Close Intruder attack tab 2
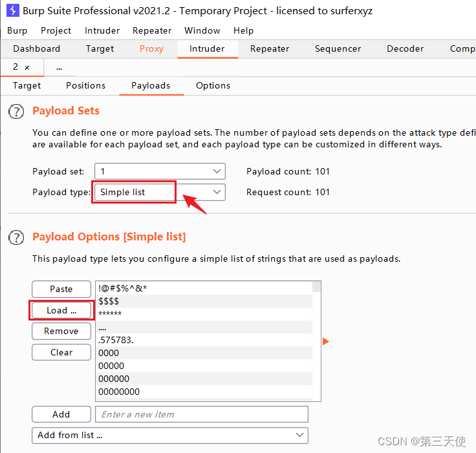 27,68
